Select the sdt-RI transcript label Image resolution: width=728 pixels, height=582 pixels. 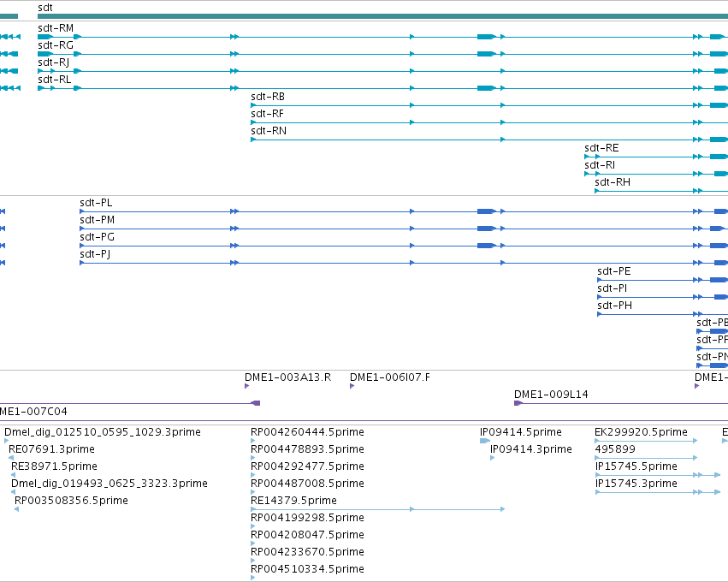point(600,165)
